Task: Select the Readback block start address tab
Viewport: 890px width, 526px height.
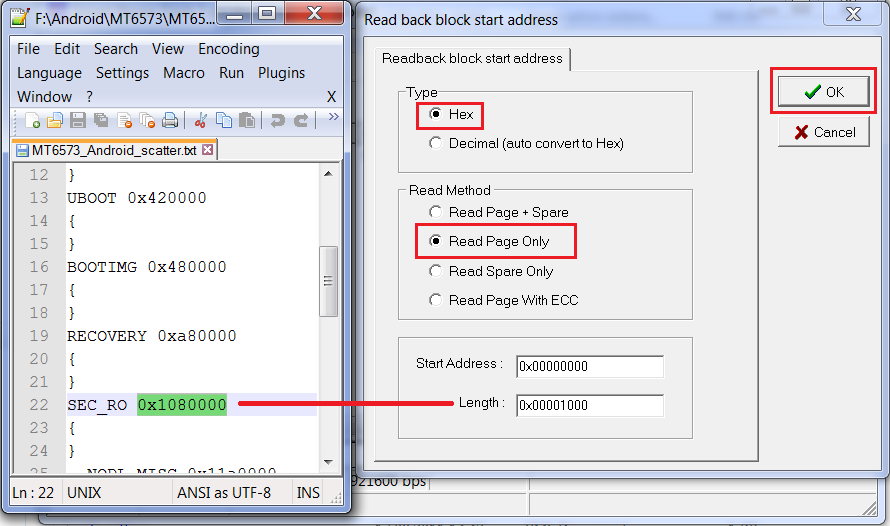Action: coord(472,58)
